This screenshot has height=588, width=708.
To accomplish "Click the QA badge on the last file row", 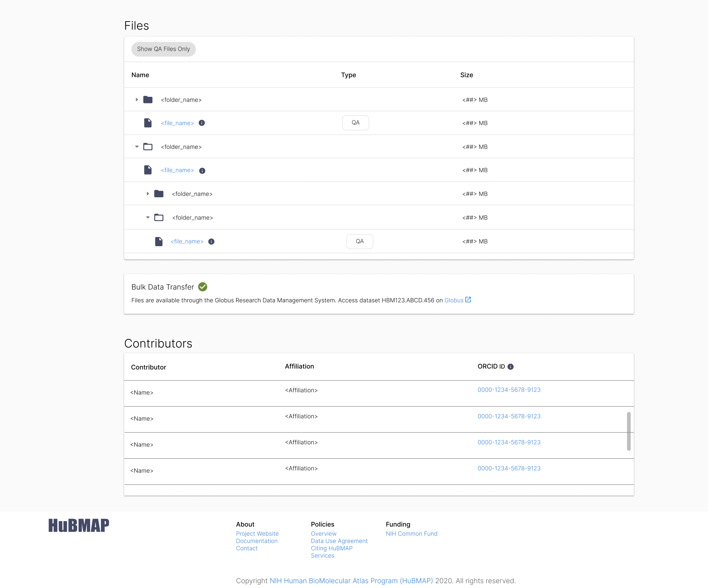I will [x=359, y=241].
